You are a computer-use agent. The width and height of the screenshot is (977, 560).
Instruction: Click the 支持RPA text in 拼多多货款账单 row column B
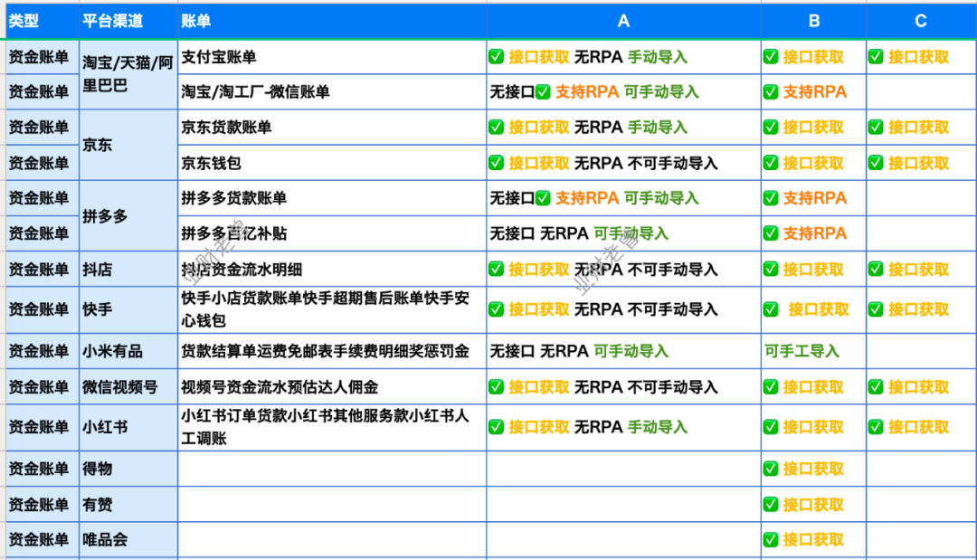coord(814,198)
